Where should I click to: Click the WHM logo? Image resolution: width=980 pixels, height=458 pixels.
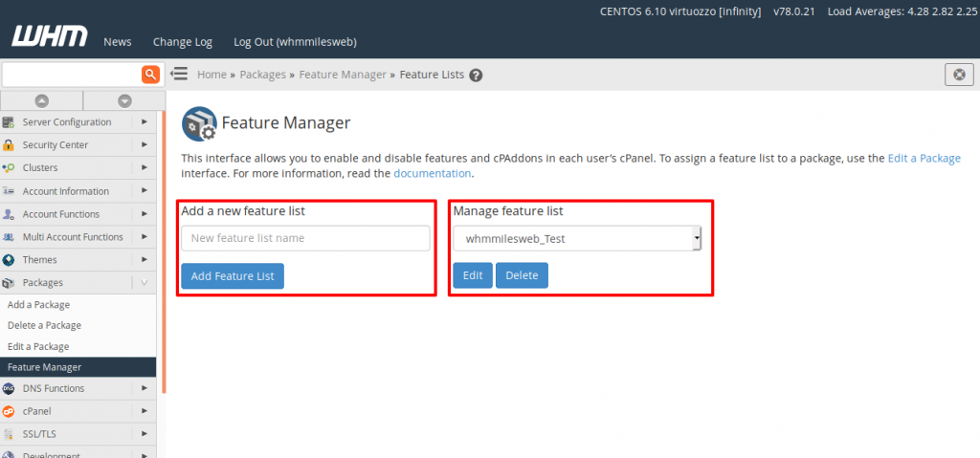click(x=50, y=38)
